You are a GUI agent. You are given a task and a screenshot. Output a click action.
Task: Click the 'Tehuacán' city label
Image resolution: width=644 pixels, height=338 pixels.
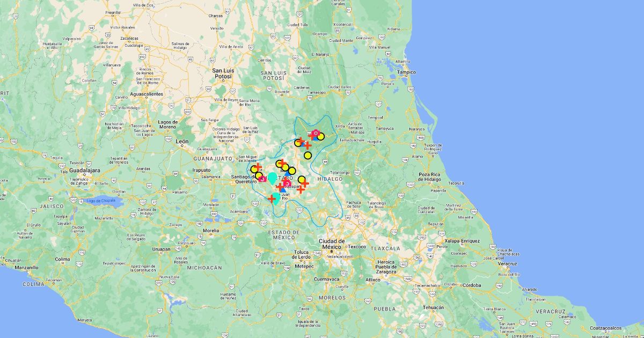[x=434, y=307]
